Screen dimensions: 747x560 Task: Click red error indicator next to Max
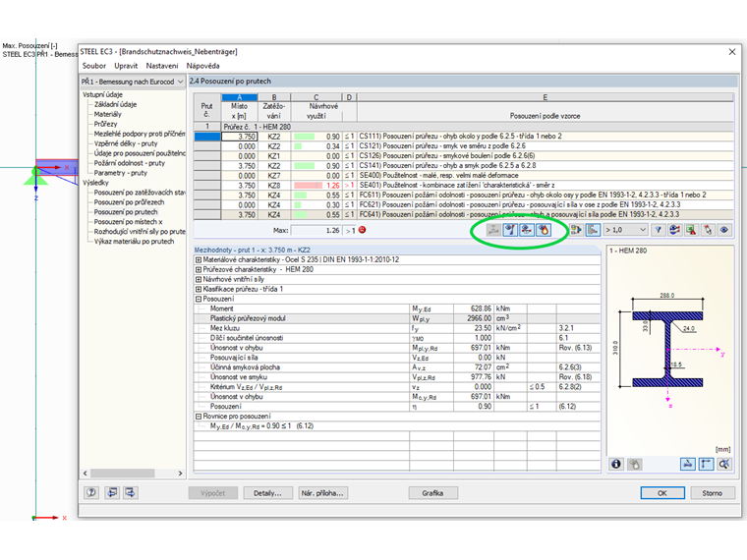[x=362, y=230]
